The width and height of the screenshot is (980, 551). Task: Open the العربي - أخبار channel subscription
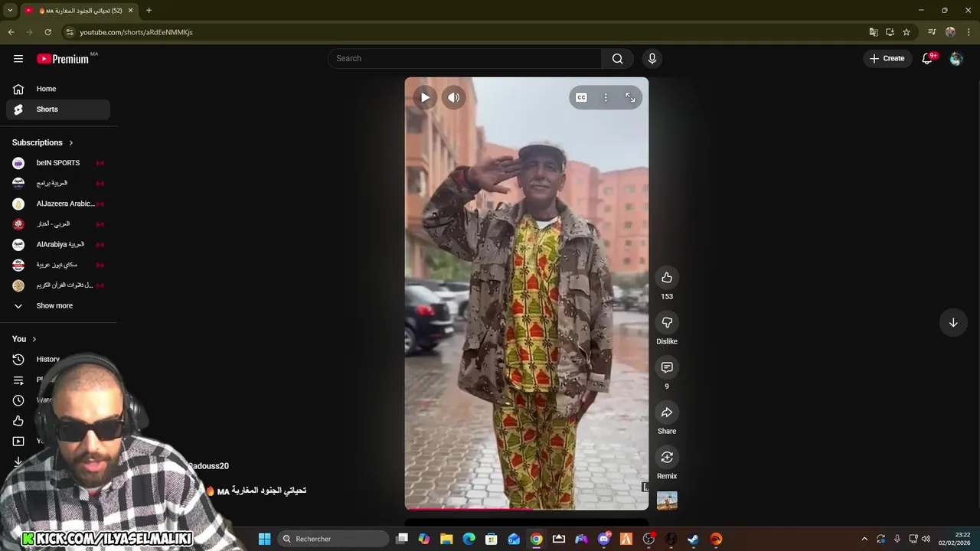tap(58, 224)
